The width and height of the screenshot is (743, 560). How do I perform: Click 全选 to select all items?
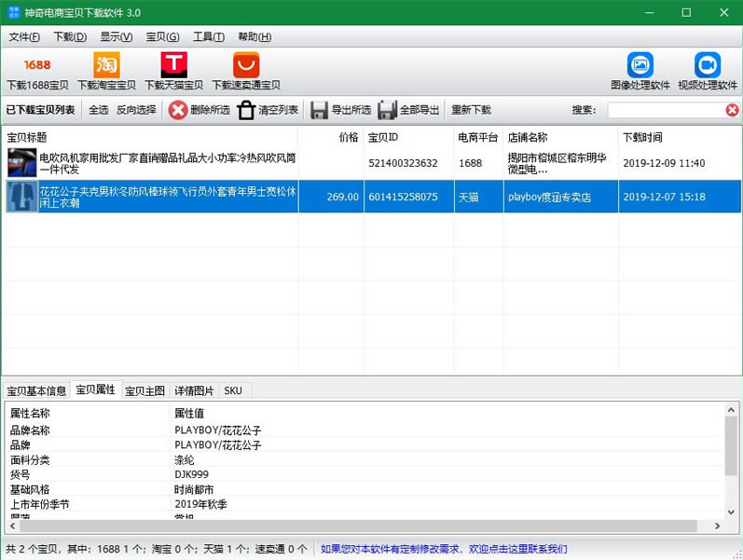point(98,110)
